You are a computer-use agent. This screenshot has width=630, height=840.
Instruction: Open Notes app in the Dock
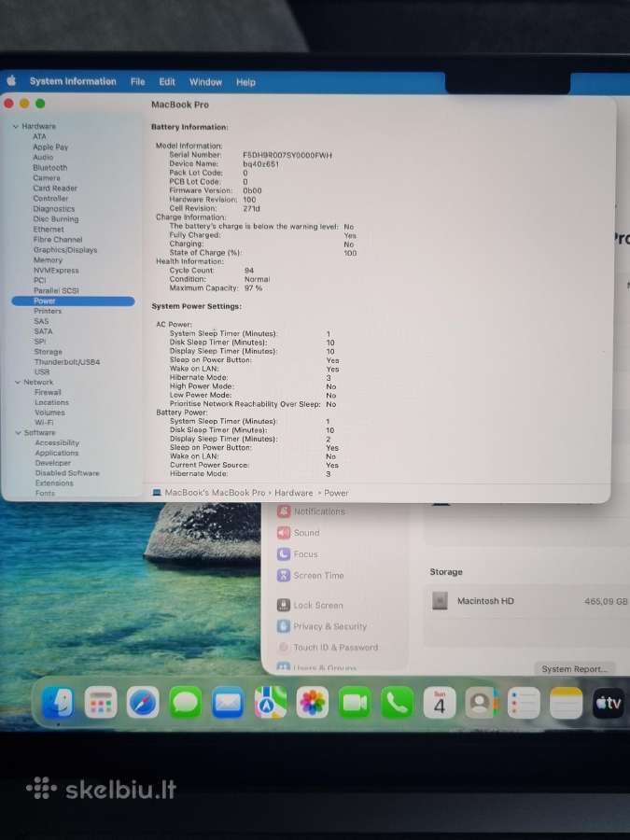tap(567, 702)
